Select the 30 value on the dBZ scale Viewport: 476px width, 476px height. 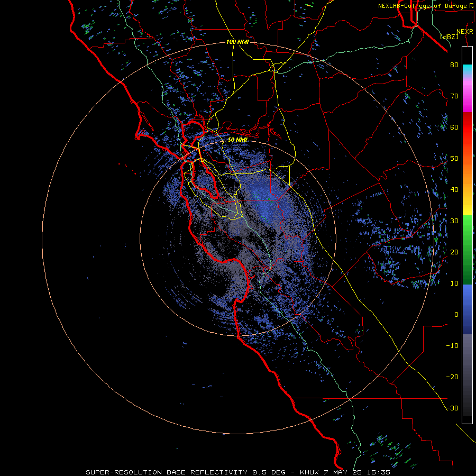(454, 221)
